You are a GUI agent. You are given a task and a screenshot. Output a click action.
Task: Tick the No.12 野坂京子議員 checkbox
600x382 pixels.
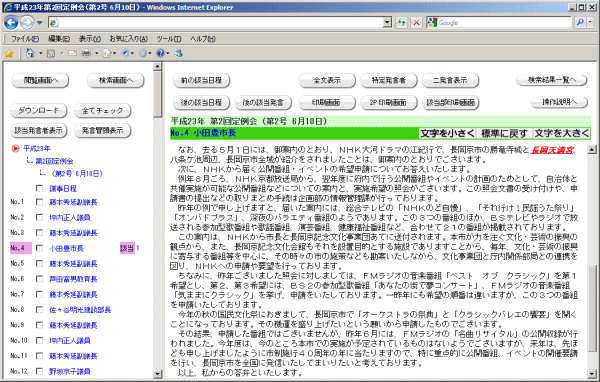click(x=39, y=371)
